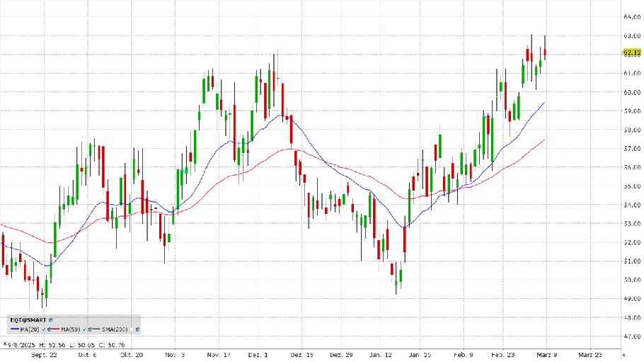Click the red MA(50) legend line swatch
Image resolution: width=644 pixels, height=362 pixels.
55,329
